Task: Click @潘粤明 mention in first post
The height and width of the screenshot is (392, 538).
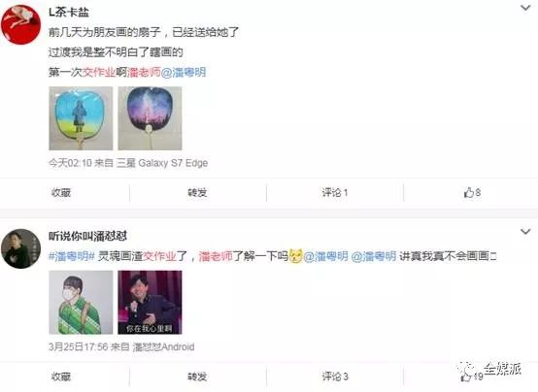Action: (x=184, y=73)
